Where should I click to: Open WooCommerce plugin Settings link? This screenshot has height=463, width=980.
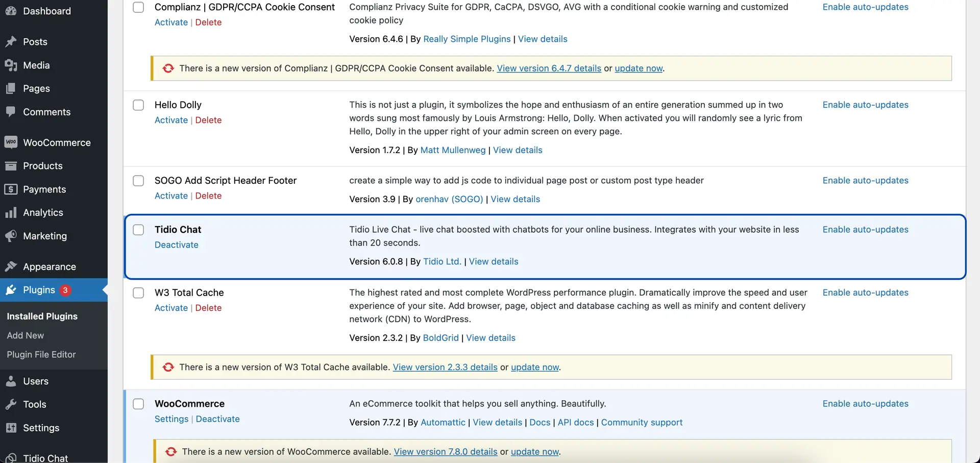(171, 419)
